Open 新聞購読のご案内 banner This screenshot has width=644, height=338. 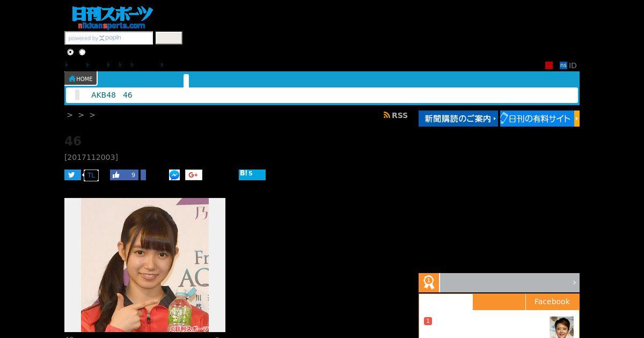pyautogui.click(x=458, y=119)
